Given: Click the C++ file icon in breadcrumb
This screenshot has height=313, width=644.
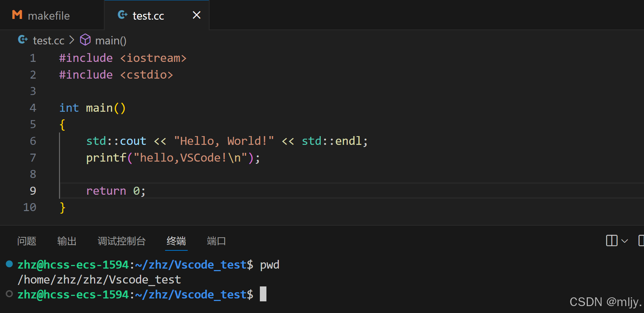Looking at the screenshot, I should 23,40.
